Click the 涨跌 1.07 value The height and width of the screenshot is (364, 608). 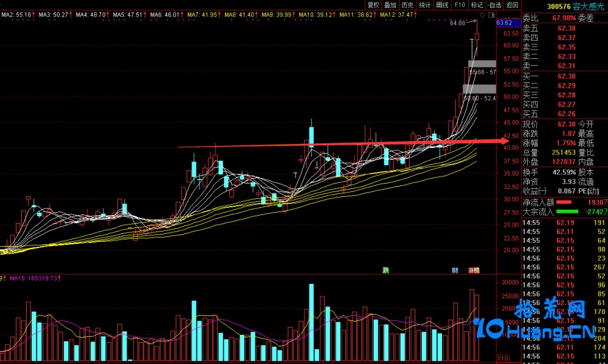coord(569,134)
